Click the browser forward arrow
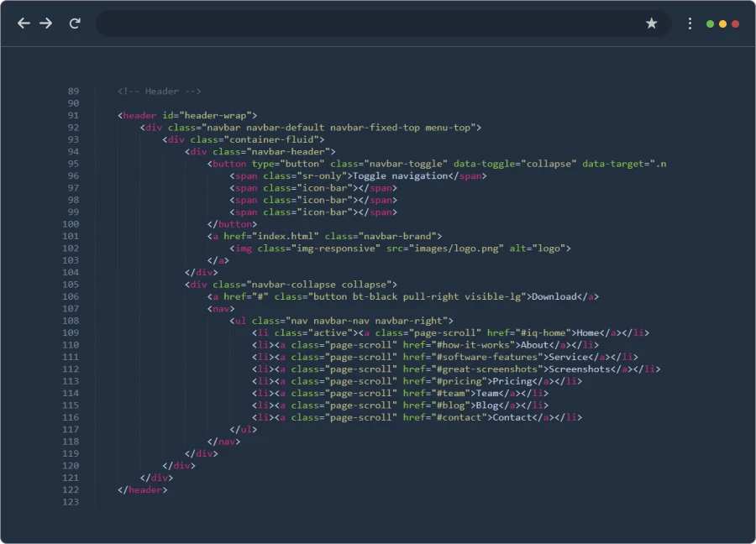Image resolution: width=756 pixels, height=544 pixels. pos(46,24)
